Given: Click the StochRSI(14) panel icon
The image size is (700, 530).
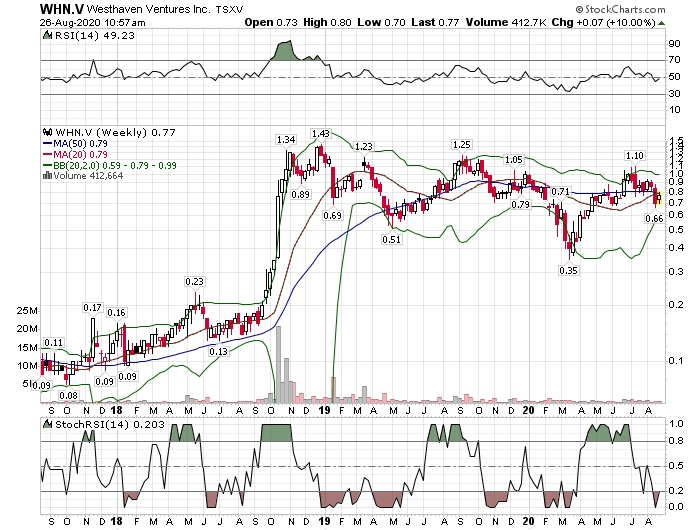Looking at the screenshot, I should 45,424.
